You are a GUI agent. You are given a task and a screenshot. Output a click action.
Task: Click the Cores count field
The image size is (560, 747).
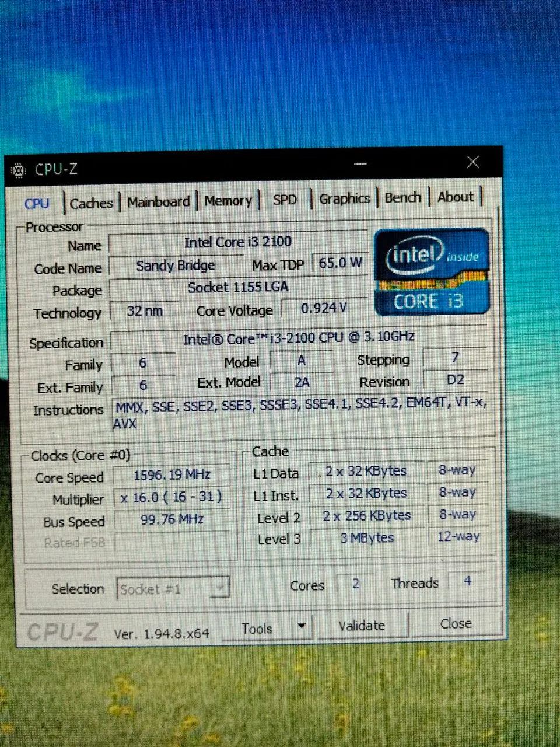click(x=356, y=584)
